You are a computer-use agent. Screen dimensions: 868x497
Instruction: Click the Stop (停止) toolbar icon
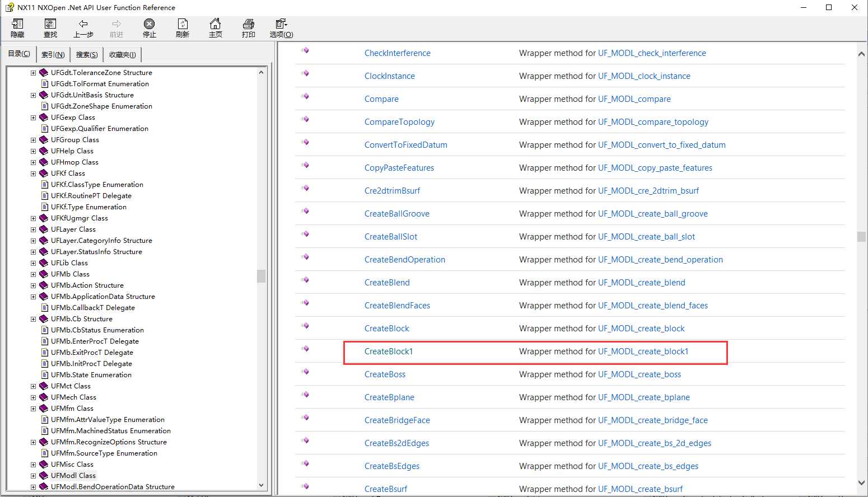click(x=150, y=24)
